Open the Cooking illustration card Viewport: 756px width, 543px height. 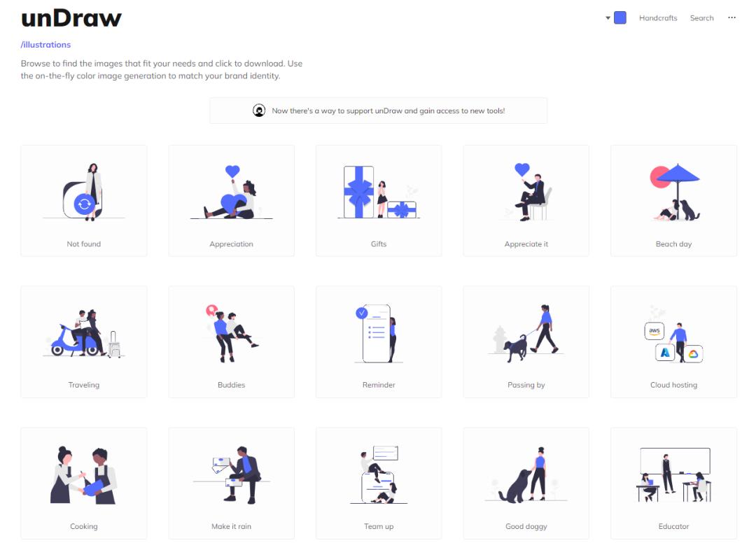(x=84, y=484)
